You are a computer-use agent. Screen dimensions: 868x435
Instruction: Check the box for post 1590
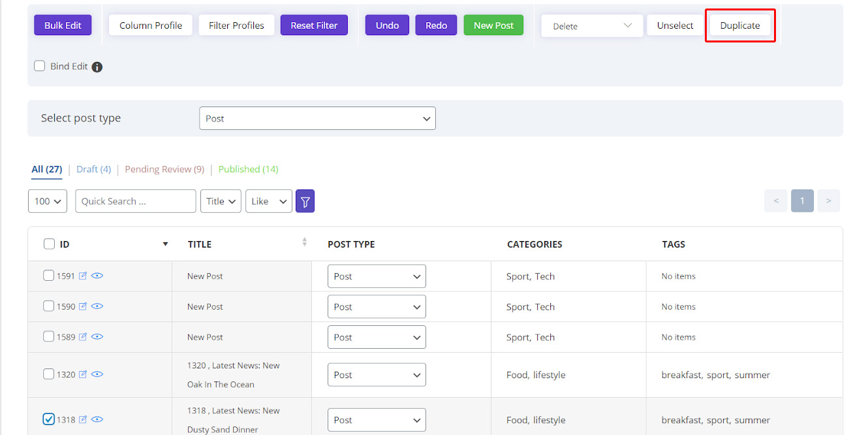tap(49, 306)
